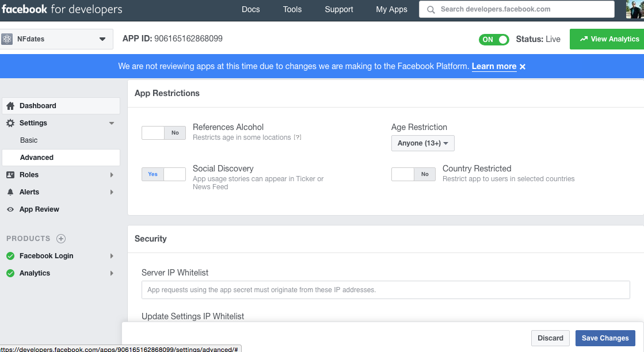The width and height of the screenshot is (644, 352).
Task: Click the References Alcohol help [?] icon
Action: (x=298, y=137)
